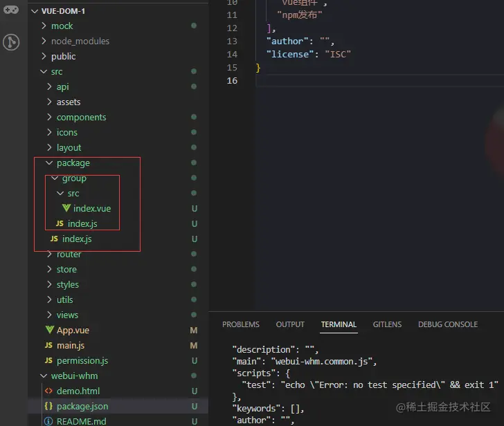Expand the views folder
This screenshot has height=426, width=504.
click(x=49, y=315)
